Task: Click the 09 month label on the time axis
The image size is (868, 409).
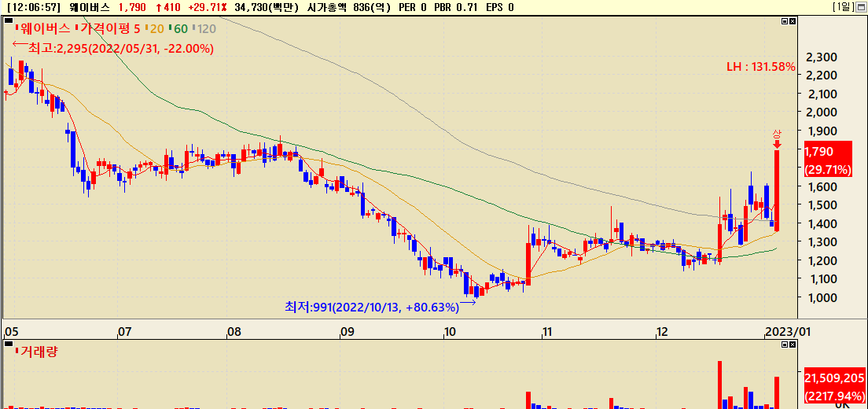Action: click(347, 333)
